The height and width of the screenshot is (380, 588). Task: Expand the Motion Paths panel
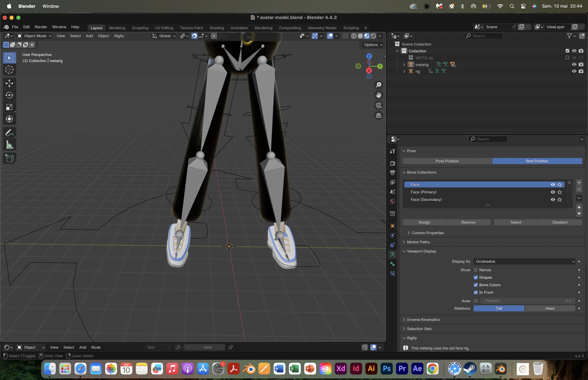point(418,242)
